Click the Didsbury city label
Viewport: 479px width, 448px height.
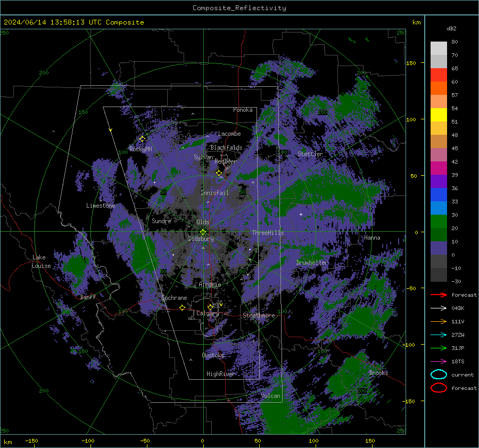coord(201,239)
